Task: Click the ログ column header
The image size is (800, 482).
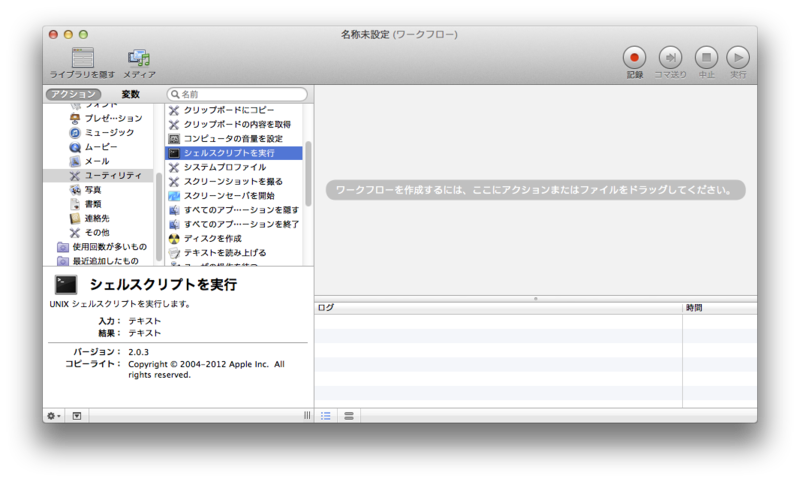Action: (x=498, y=308)
